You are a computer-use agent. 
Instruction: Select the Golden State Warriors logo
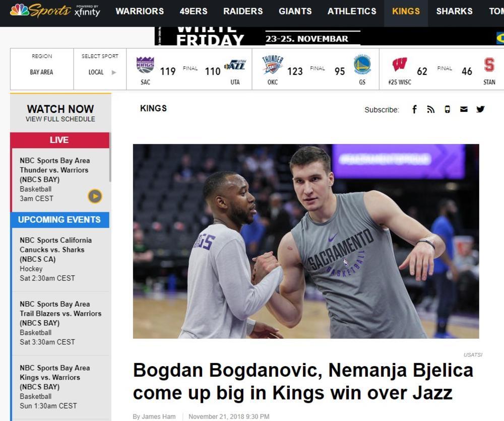[362, 65]
